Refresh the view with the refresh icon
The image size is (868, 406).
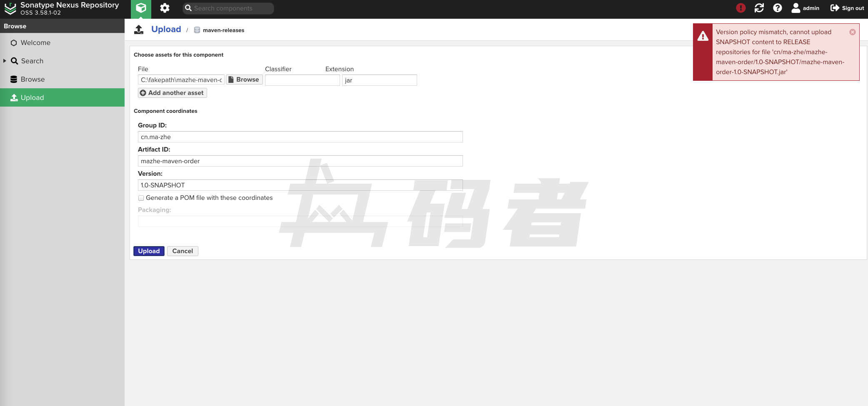pyautogui.click(x=759, y=8)
